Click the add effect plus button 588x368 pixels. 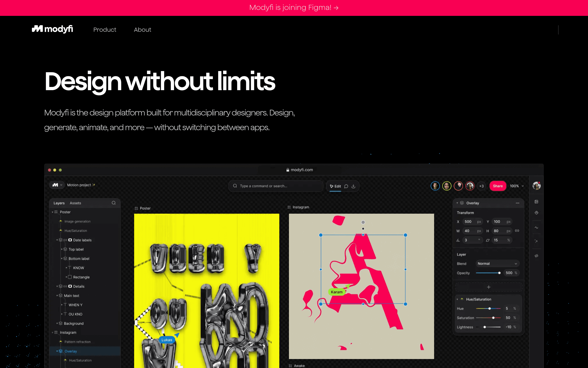tap(489, 287)
